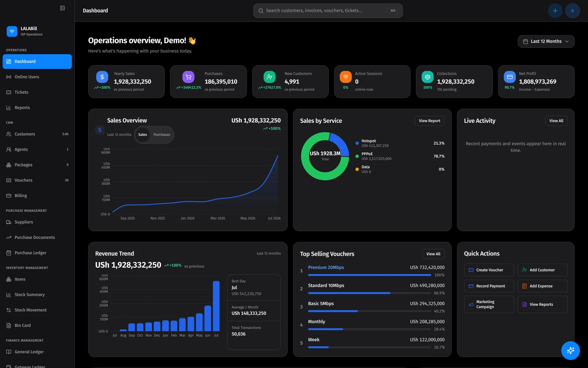Click Add Expense quick action
This screenshot has width=588, height=368.
[x=542, y=286]
